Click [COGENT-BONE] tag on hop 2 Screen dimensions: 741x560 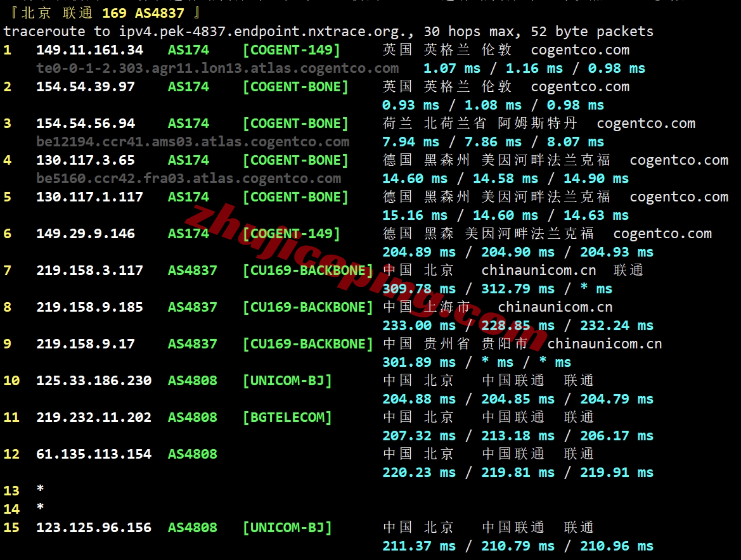[x=295, y=87]
